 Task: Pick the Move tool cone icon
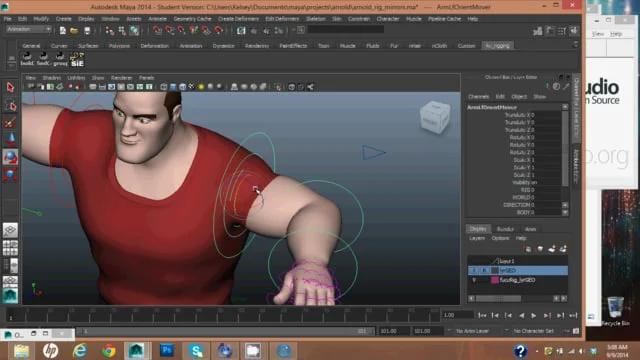pos(10,140)
